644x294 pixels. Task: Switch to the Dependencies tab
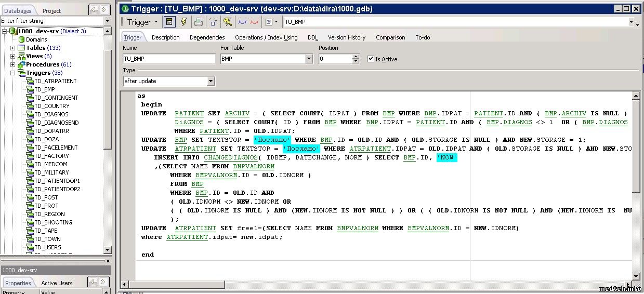pos(207,37)
